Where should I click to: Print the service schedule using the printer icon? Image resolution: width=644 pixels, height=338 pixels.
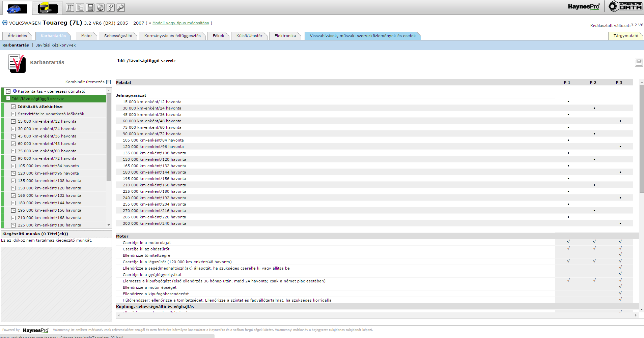point(639,63)
